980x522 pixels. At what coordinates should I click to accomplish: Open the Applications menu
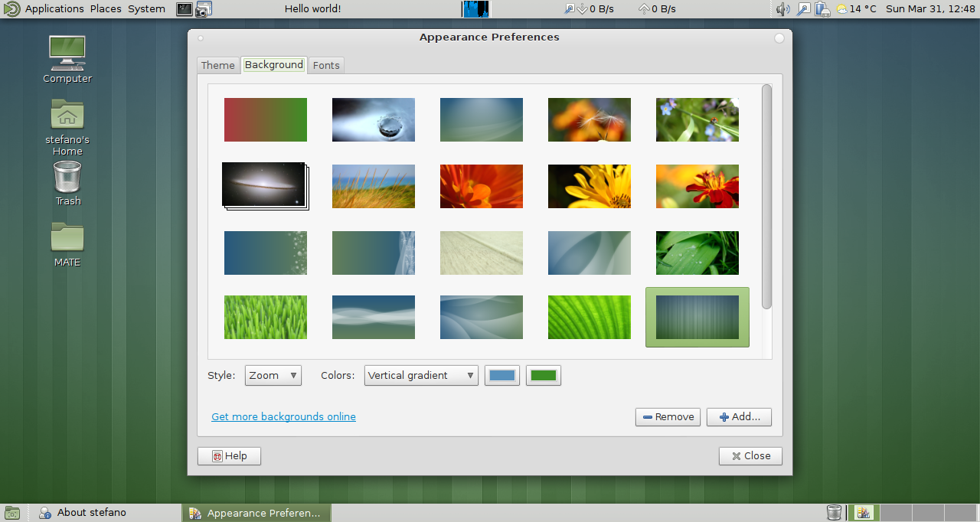coord(54,9)
